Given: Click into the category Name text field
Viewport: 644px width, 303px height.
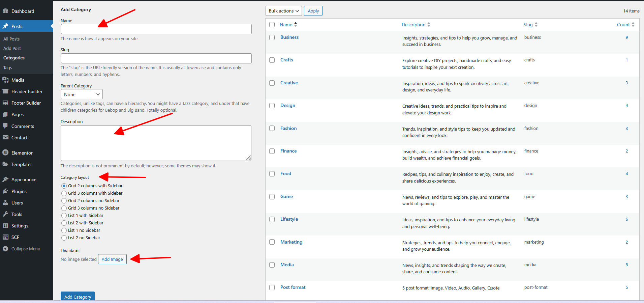Looking at the screenshot, I should pos(156,29).
